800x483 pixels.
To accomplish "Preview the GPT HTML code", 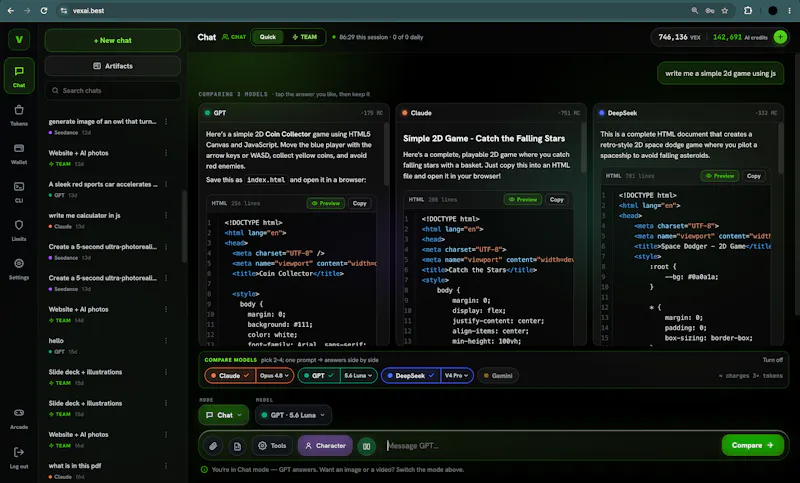I will (326, 203).
